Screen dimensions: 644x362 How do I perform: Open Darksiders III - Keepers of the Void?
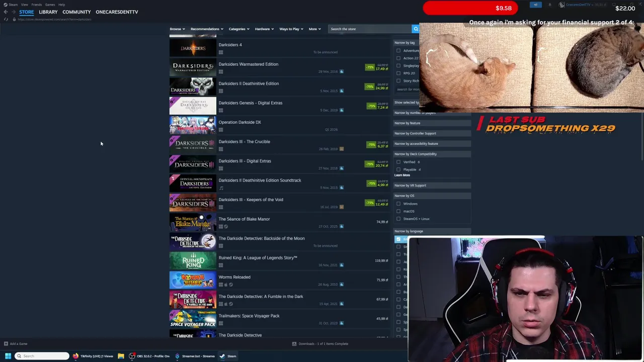tap(251, 200)
